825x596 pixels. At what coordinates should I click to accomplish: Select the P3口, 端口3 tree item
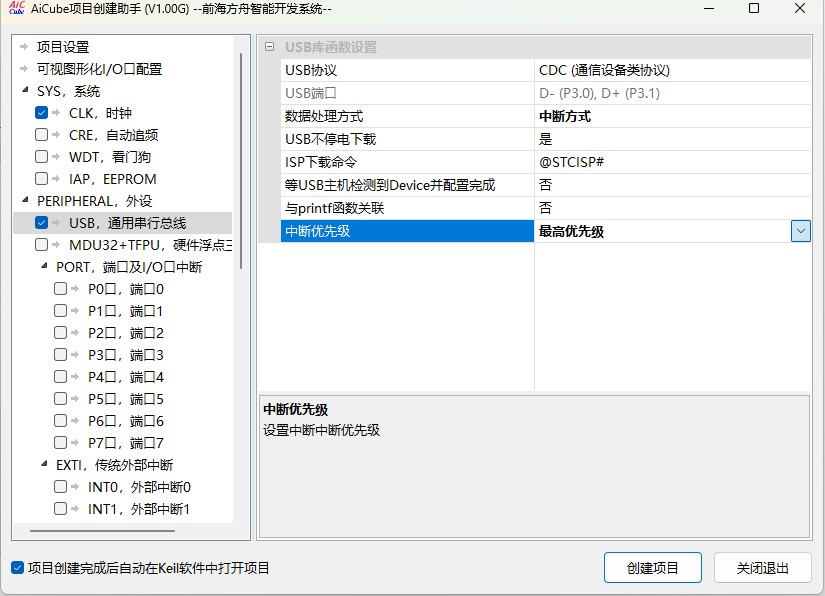(x=126, y=355)
